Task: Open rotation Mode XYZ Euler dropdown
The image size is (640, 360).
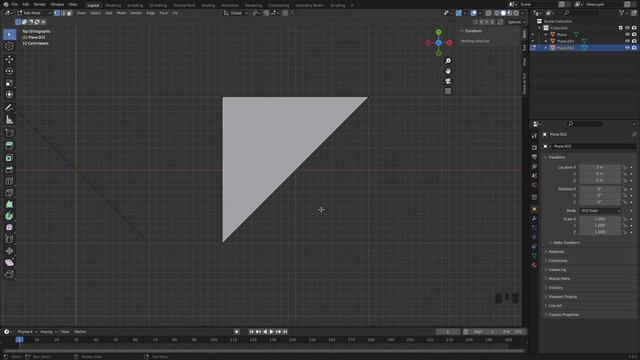Action: (600, 211)
